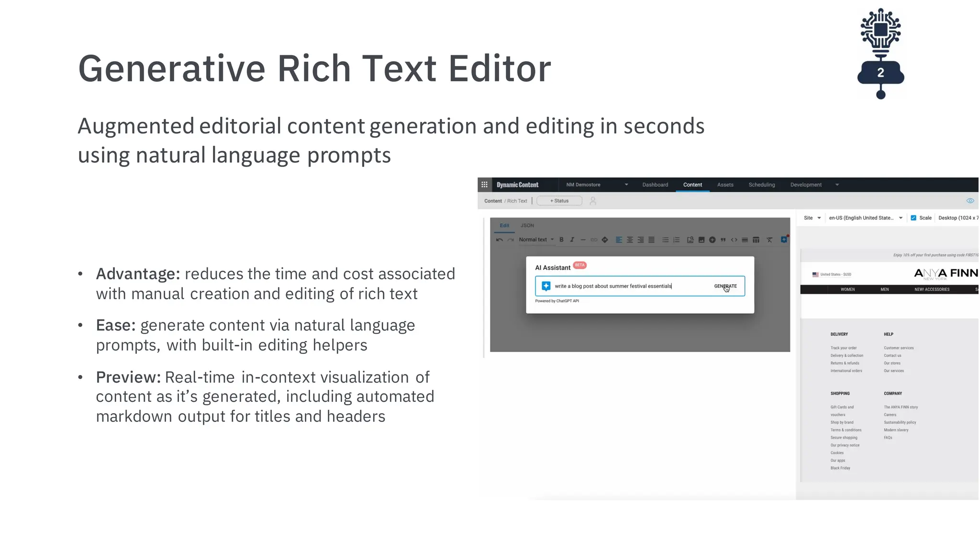Toggle bold formatting
980x551 pixels.
561,240
